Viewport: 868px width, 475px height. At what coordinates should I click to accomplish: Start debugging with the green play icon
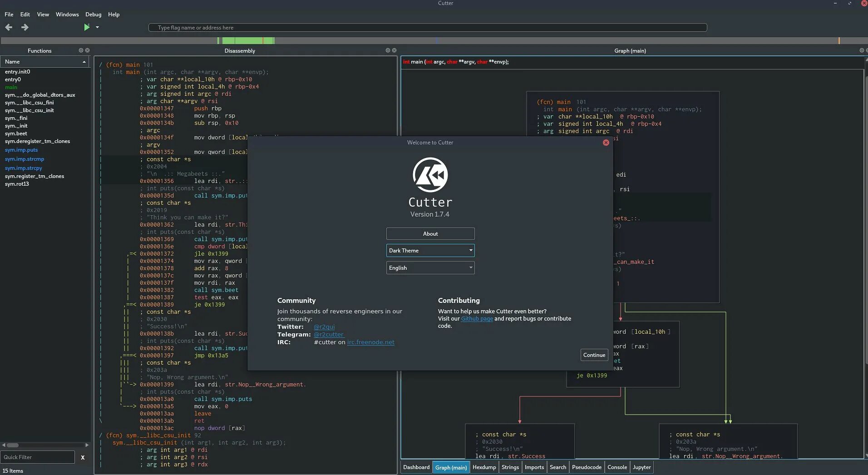87,27
